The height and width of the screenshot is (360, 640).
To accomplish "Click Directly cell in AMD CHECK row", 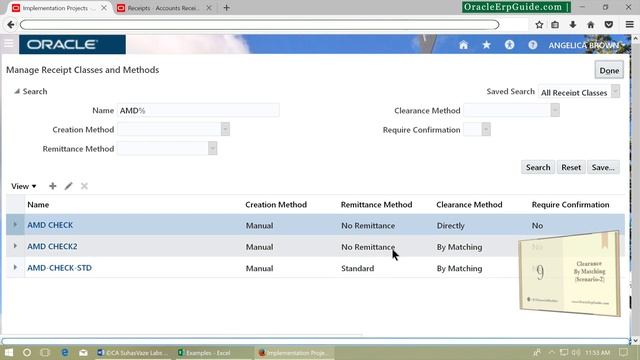I will point(451,225).
